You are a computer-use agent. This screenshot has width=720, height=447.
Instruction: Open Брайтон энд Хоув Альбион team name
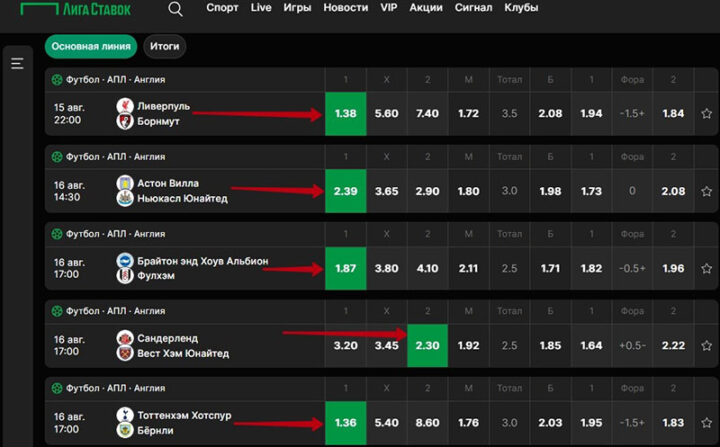[202, 261]
